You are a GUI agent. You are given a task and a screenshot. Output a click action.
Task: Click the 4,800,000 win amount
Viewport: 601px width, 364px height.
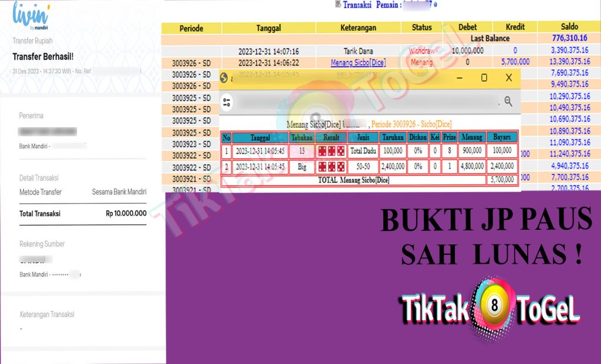click(x=471, y=166)
